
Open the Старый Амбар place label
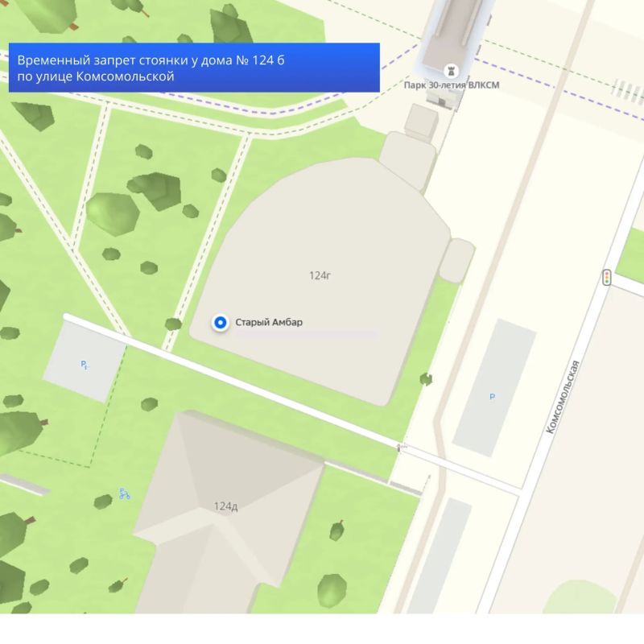(269, 323)
